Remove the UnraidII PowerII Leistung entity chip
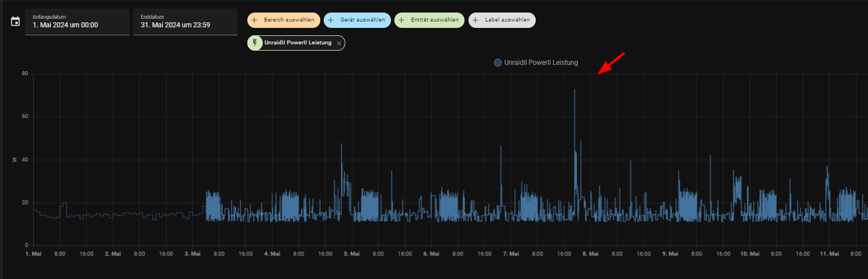Screen dimensions: 868x279 pyautogui.click(x=339, y=43)
